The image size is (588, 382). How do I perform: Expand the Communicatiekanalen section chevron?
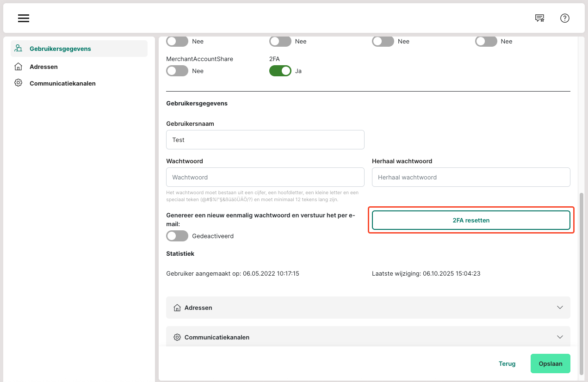tap(560, 337)
